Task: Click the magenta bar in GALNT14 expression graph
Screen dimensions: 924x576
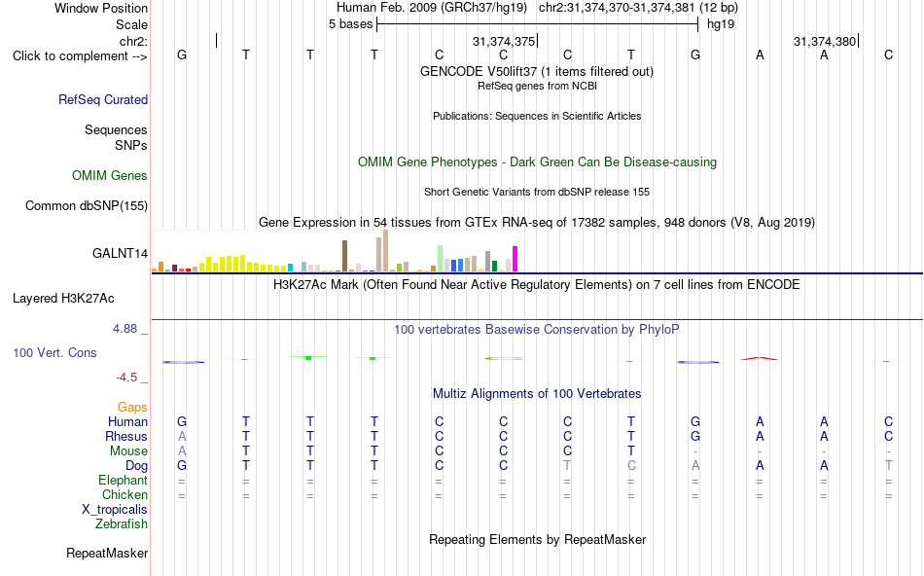Action: (x=515, y=259)
